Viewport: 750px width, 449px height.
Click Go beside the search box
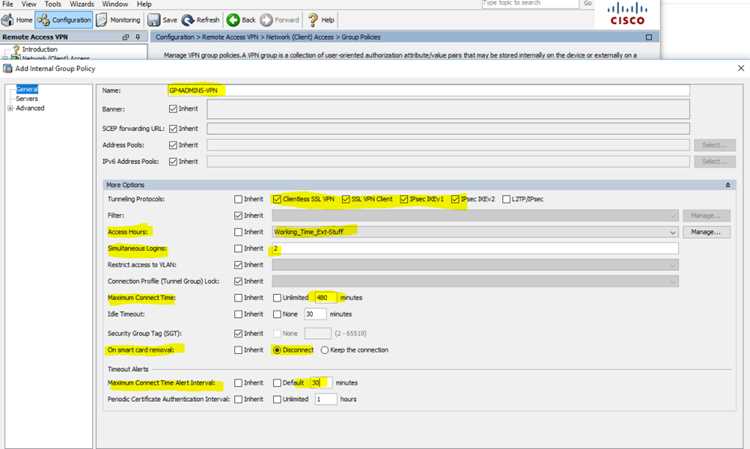pyautogui.click(x=587, y=4)
